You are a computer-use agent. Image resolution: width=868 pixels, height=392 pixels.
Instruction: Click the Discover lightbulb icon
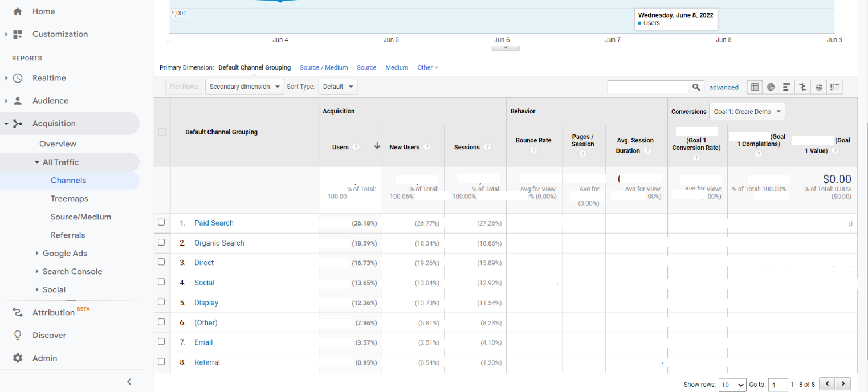pos(18,335)
